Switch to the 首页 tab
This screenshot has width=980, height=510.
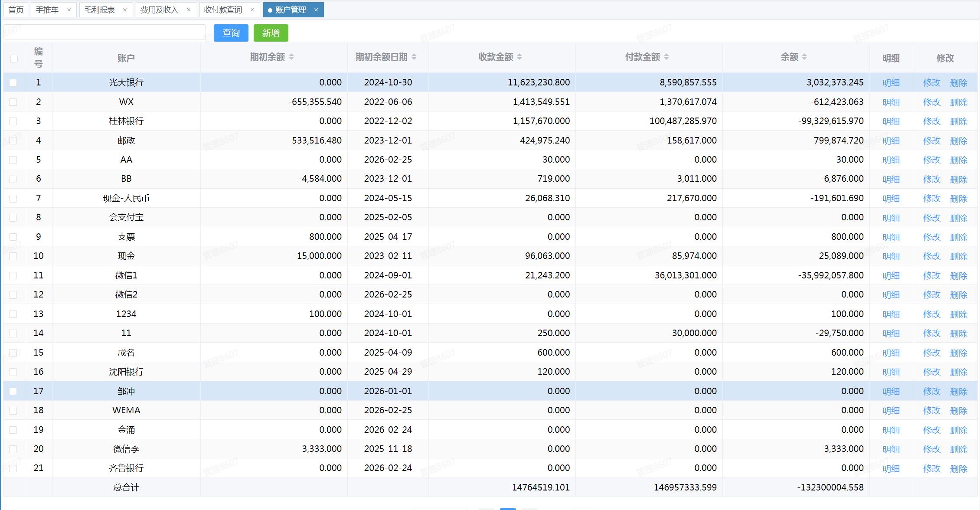coord(16,10)
